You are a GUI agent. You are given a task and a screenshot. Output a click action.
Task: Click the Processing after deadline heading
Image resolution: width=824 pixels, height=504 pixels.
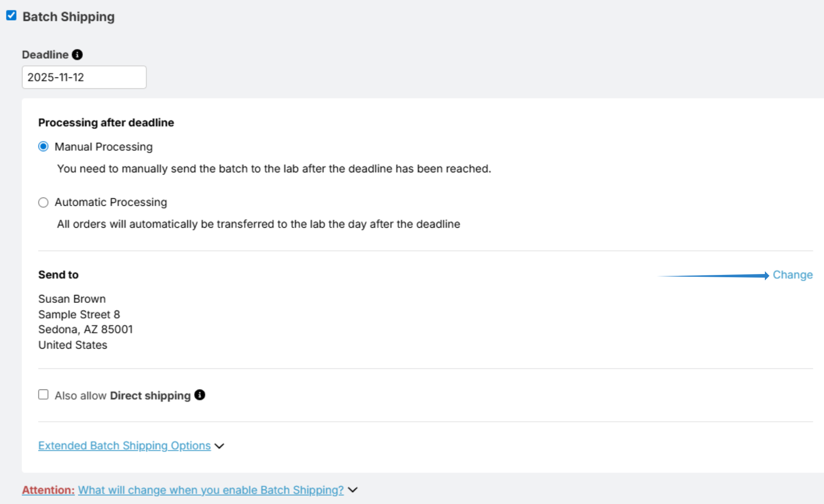pos(106,123)
